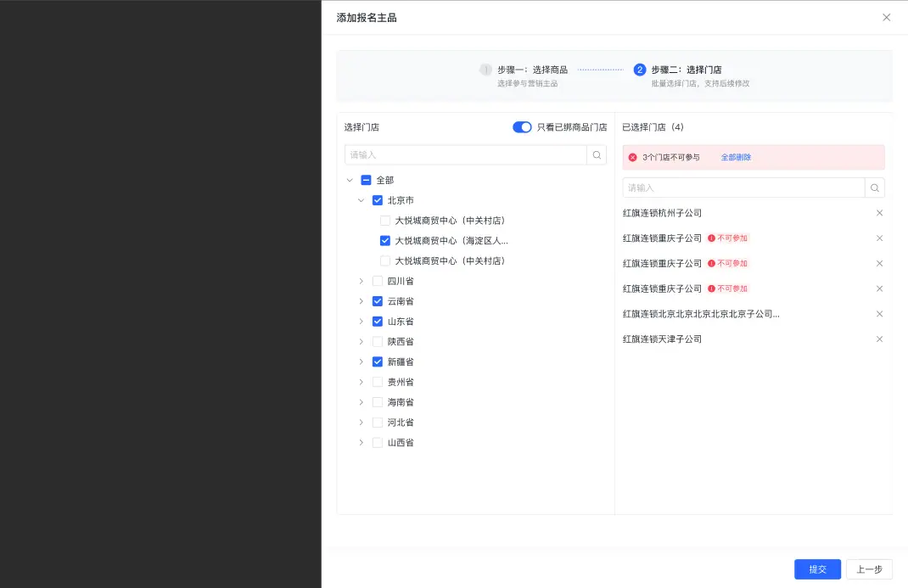This screenshot has height=588, width=908.
Task: Click 步骤二：选择门店 step label
Action: [687, 70]
